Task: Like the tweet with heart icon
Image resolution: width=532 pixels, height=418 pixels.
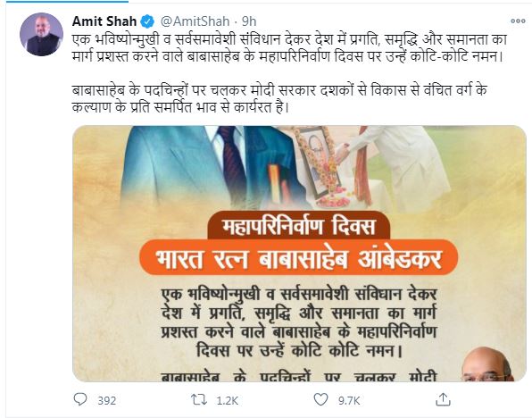Action: click(320, 399)
